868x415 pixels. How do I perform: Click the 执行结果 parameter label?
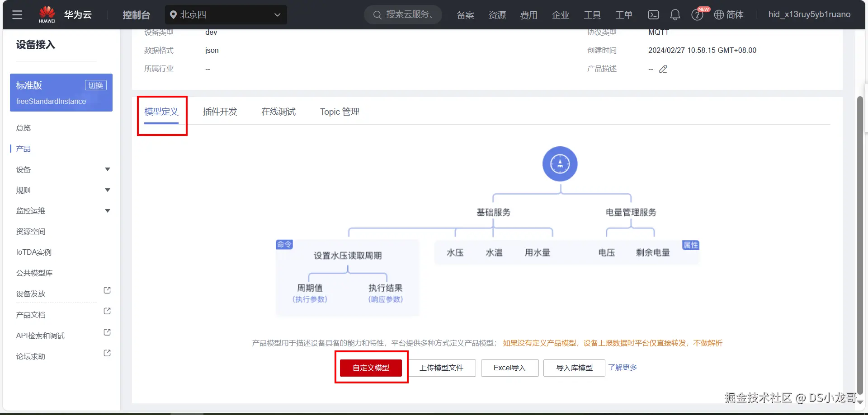[385, 288]
